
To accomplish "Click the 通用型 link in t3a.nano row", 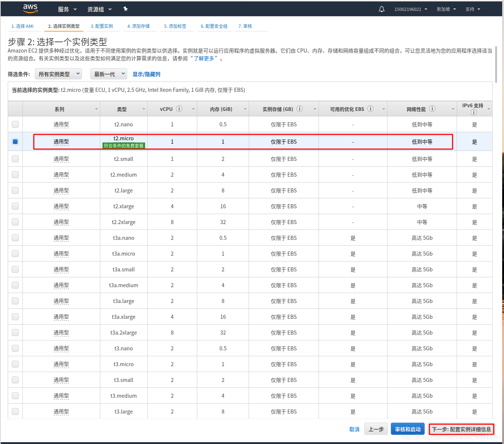I will [61, 238].
